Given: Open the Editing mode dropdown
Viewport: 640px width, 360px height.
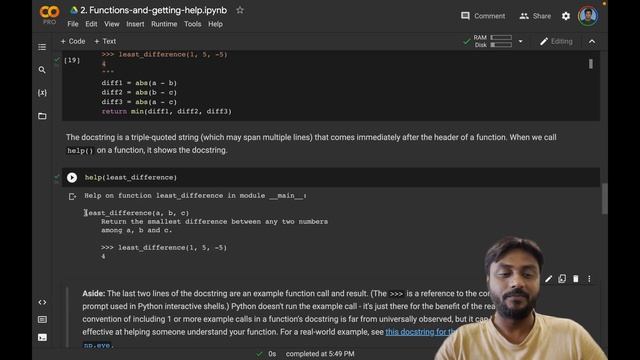Looking at the screenshot, I should tap(556, 41).
